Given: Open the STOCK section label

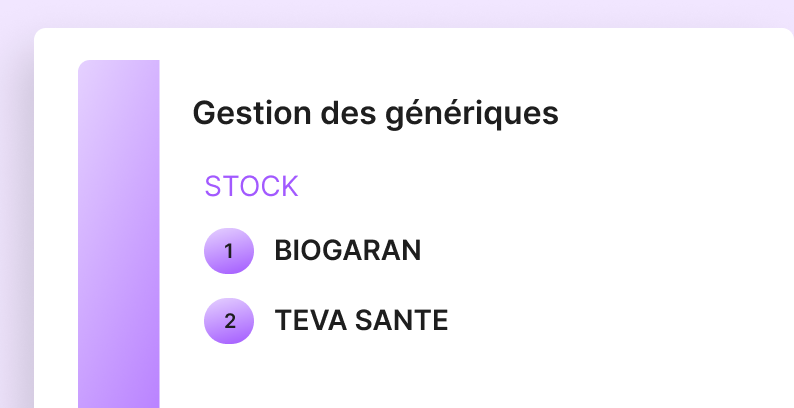Looking at the screenshot, I should [x=251, y=186].
